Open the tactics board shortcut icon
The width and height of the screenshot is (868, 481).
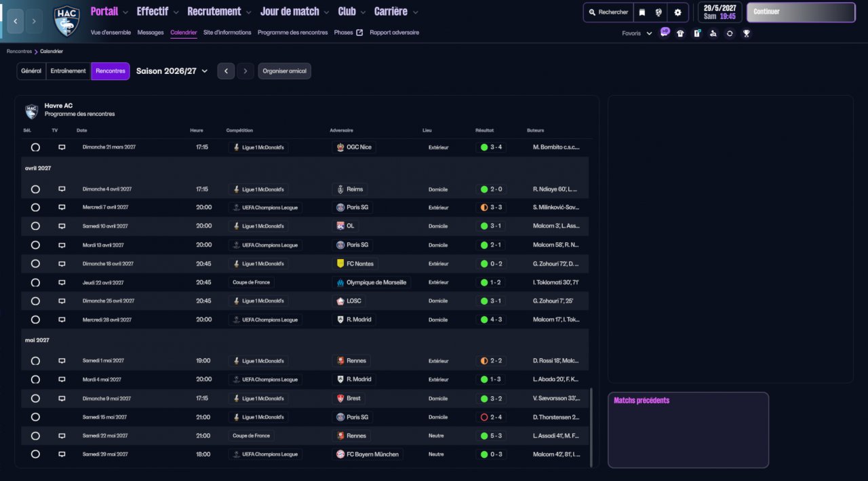coord(696,33)
